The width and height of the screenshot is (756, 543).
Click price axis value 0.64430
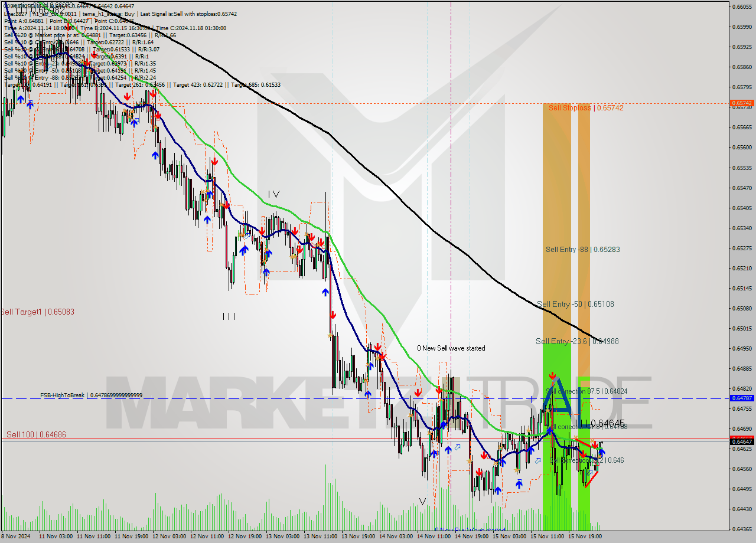[742, 509]
